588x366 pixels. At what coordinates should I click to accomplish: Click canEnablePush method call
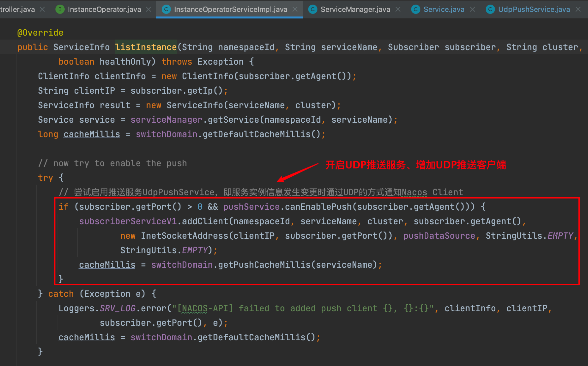(318, 207)
